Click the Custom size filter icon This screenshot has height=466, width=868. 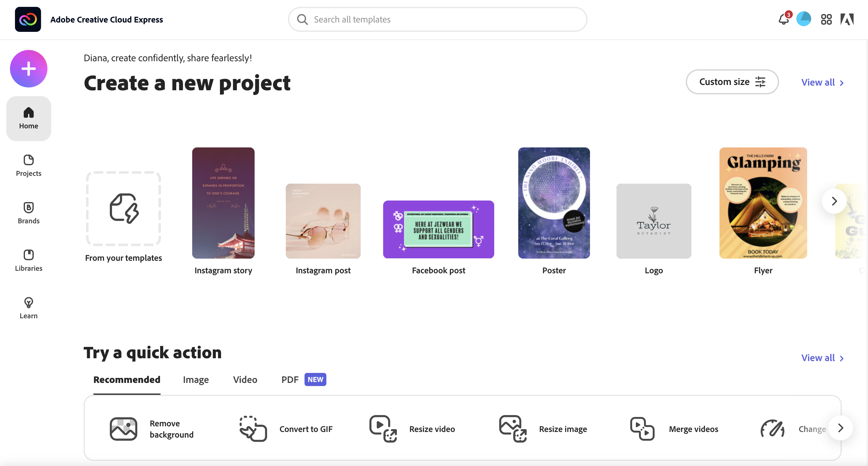tap(760, 82)
